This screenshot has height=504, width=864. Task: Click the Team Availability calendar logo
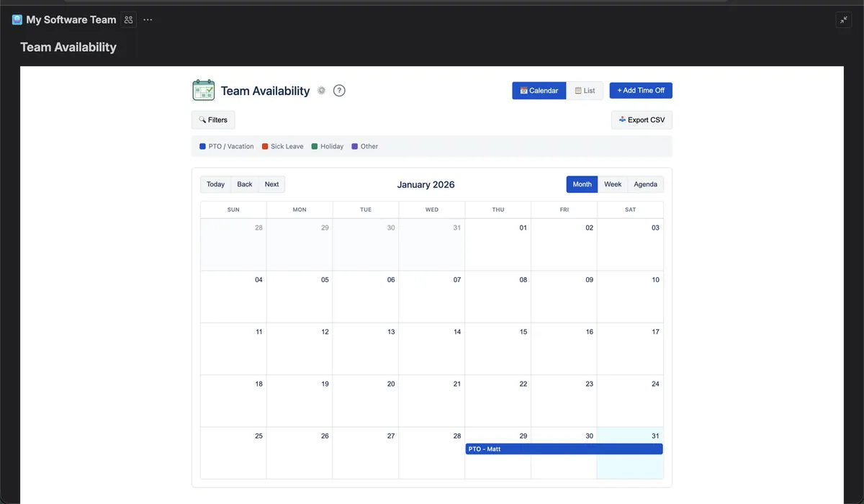pos(204,90)
